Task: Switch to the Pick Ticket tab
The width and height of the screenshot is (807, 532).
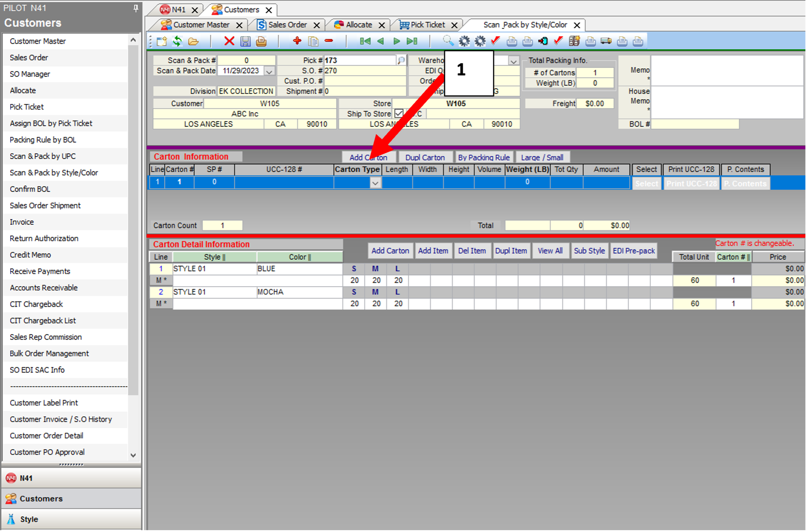Action: pos(427,25)
